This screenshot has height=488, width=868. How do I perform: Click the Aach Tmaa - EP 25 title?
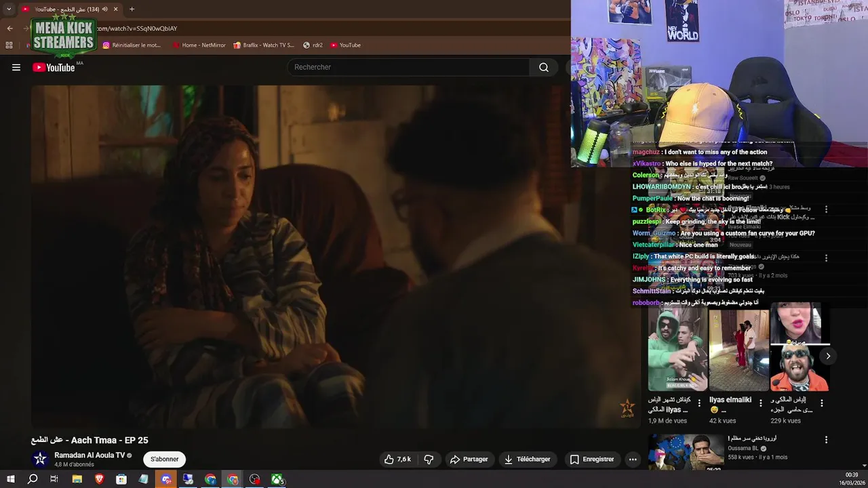[x=90, y=440]
